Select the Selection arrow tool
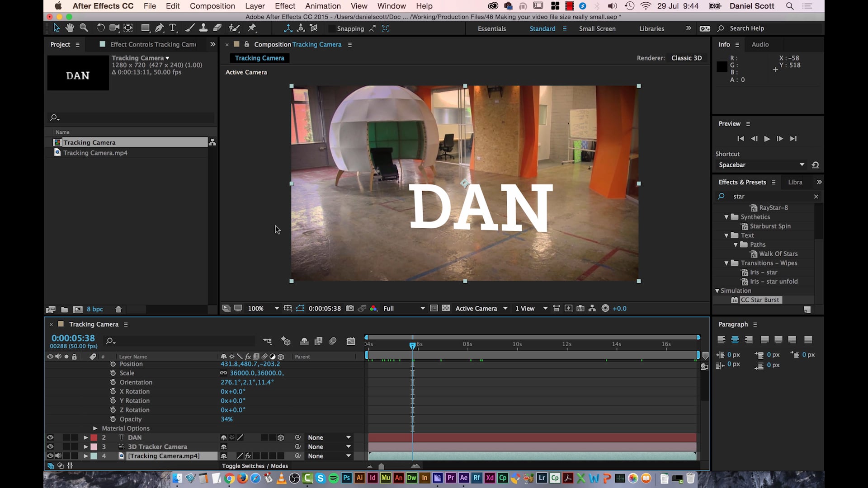868x488 pixels. (x=56, y=28)
